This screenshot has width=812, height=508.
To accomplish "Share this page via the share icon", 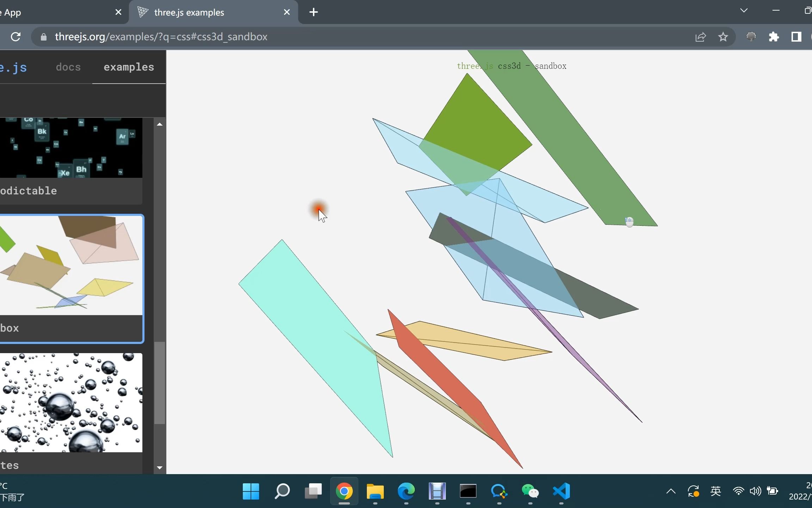I will point(701,37).
